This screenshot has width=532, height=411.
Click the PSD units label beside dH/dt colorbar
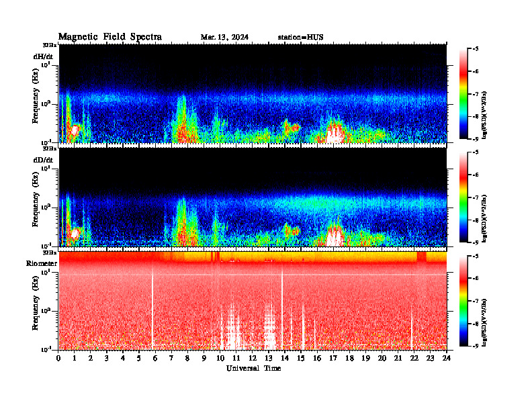click(485, 115)
